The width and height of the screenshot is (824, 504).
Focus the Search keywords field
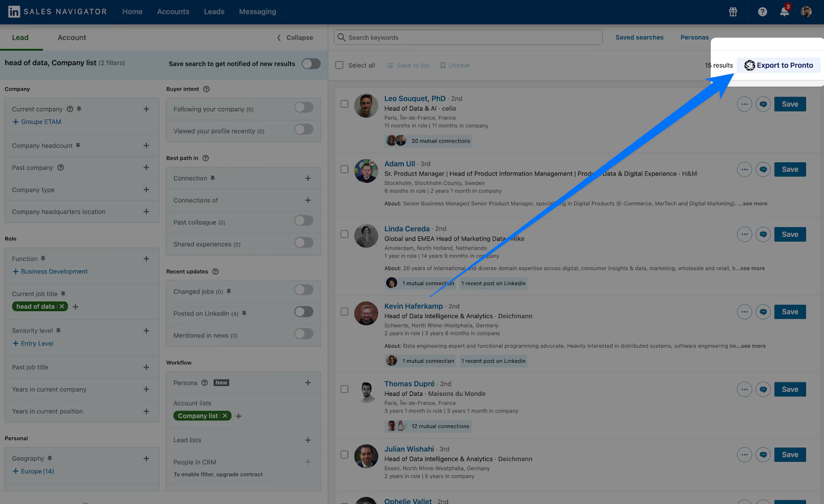pyautogui.click(x=468, y=37)
